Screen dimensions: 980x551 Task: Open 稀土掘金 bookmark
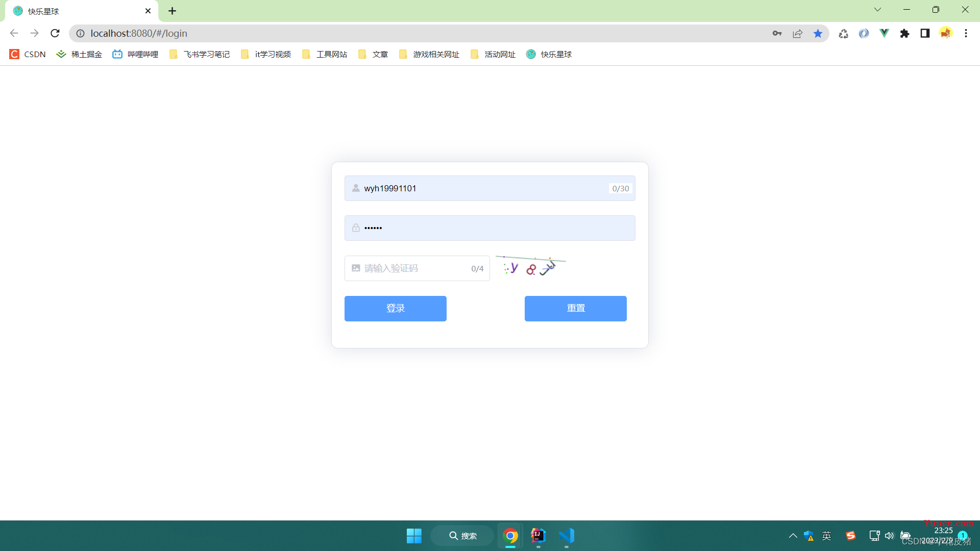pyautogui.click(x=79, y=54)
